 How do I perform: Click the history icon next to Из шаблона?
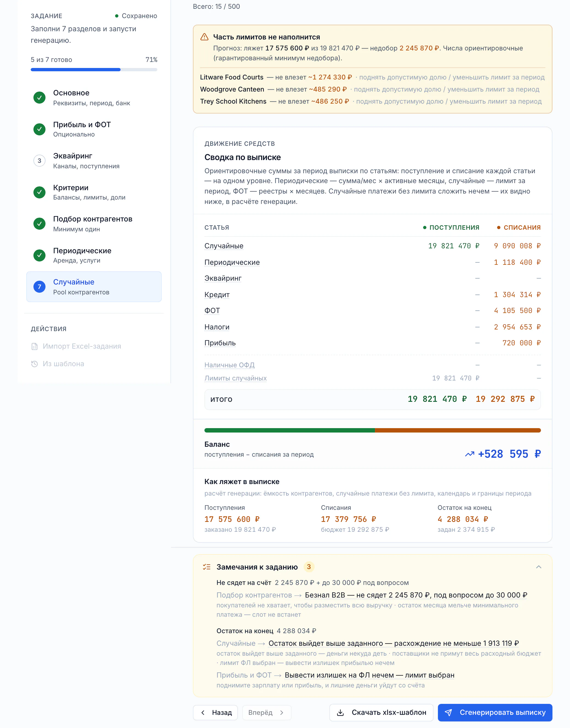tap(34, 364)
